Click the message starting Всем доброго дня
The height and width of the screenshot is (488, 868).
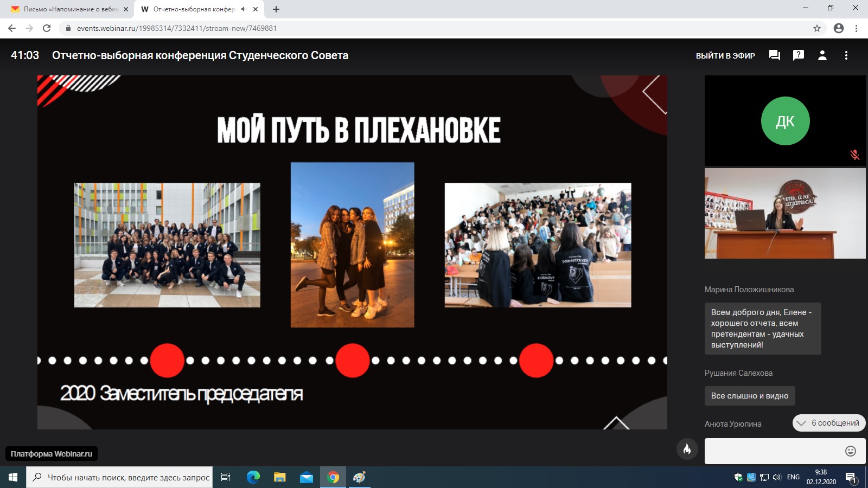pos(763,329)
